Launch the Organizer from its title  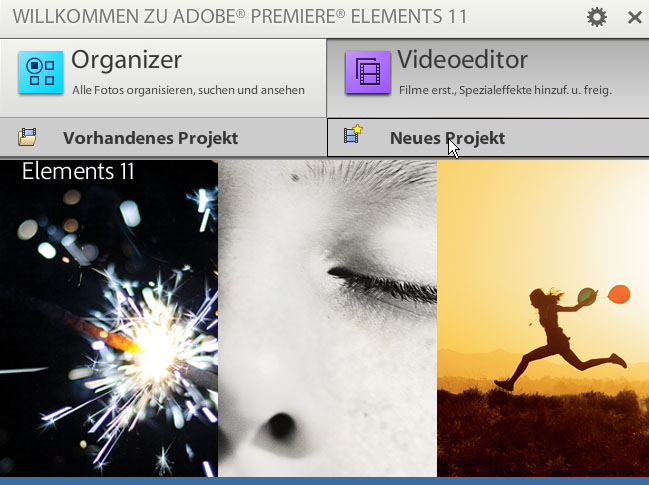[x=126, y=60]
